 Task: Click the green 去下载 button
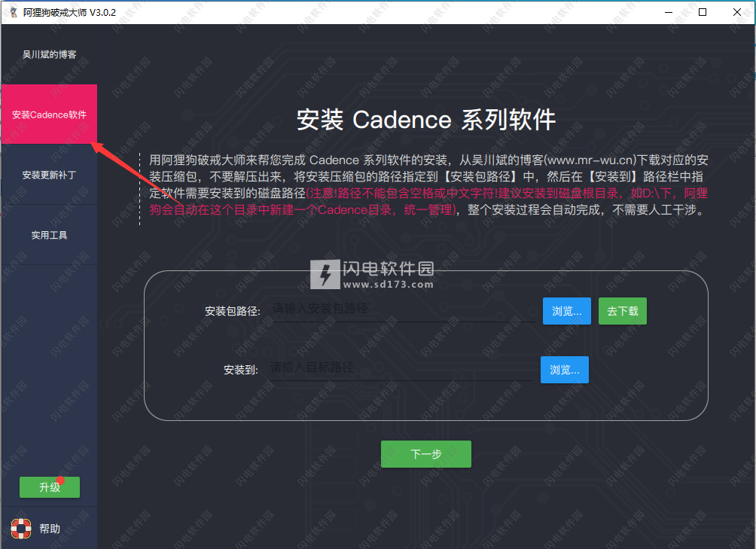click(x=623, y=311)
